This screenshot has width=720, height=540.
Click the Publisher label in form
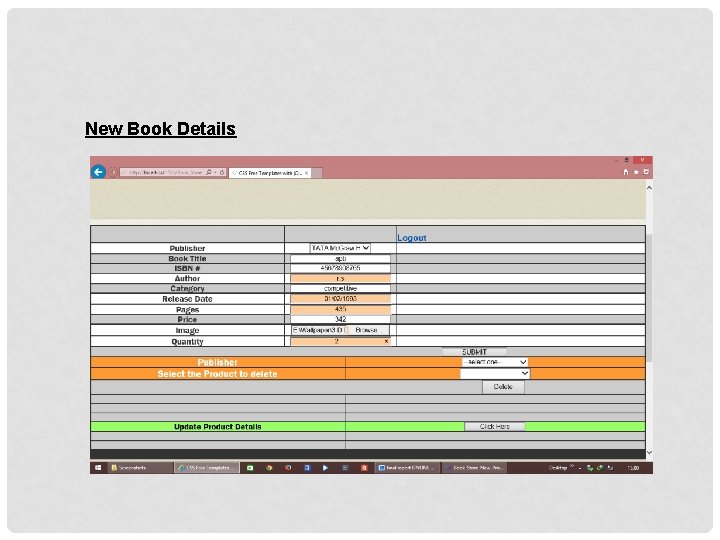[187, 248]
